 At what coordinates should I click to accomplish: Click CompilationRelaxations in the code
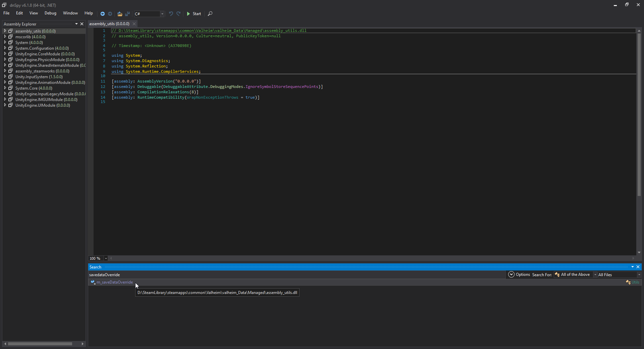click(x=163, y=92)
